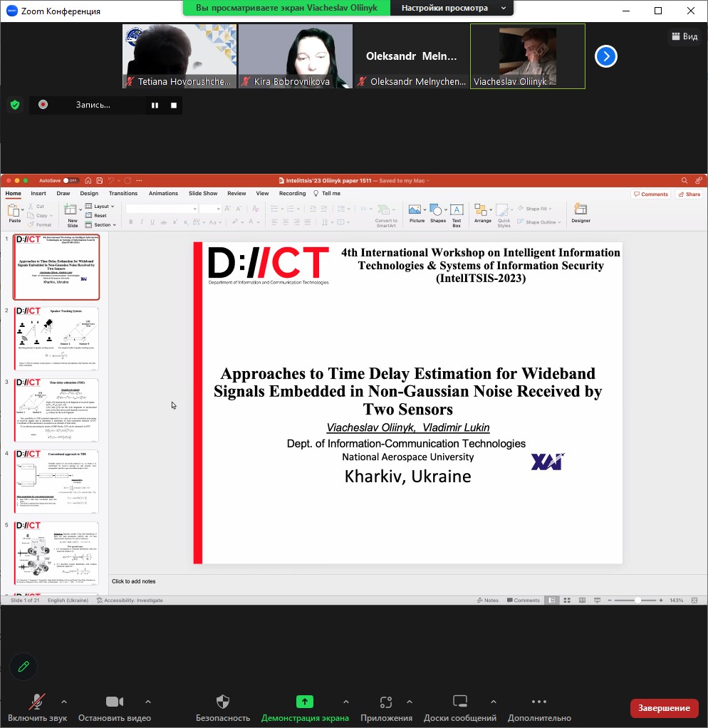Screen dimensions: 708x728
Task: Stop the video camera
Action: coord(114,702)
